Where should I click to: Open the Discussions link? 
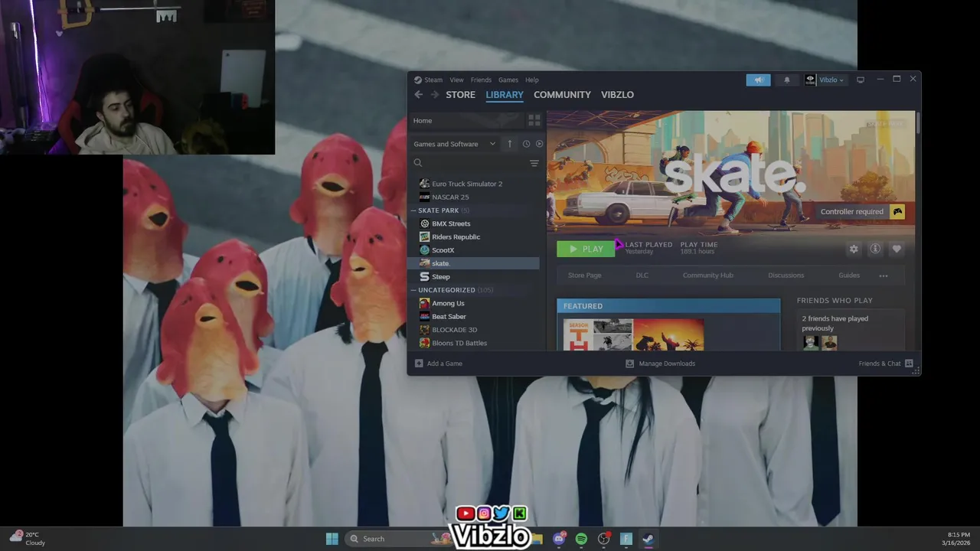(786, 275)
